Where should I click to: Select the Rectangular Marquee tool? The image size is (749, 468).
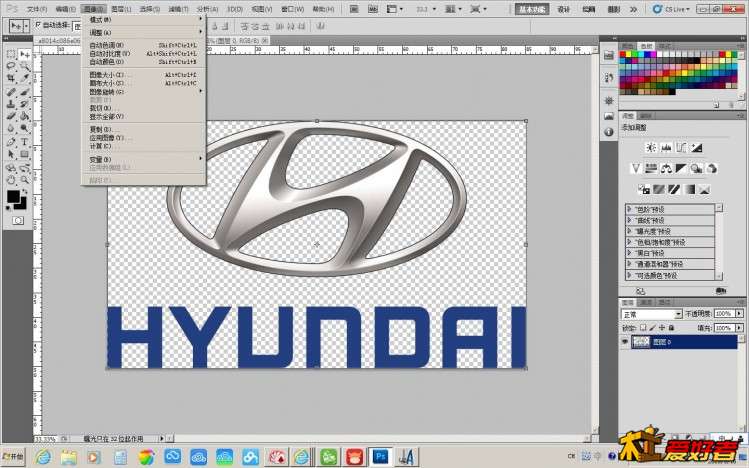click(11, 54)
